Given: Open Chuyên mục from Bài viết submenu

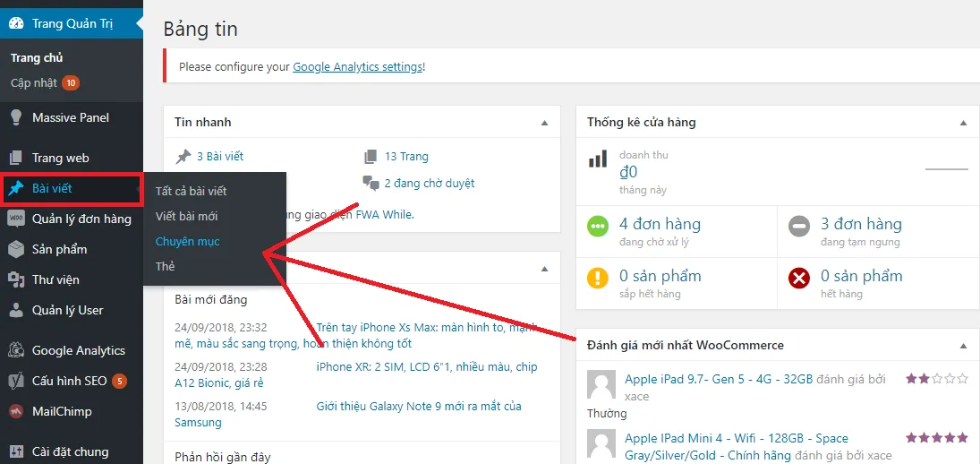Looking at the screenshot, I should click(x=188, y=241).
